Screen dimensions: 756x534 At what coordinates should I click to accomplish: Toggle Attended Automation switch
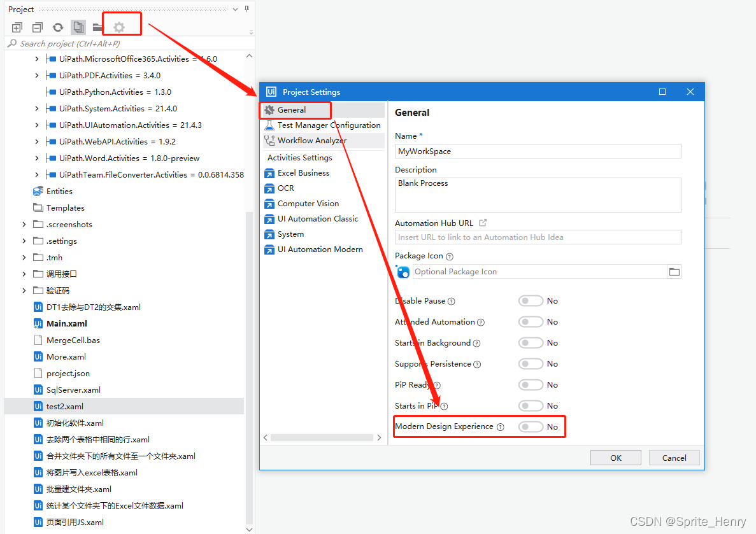(x=531, y=322)
